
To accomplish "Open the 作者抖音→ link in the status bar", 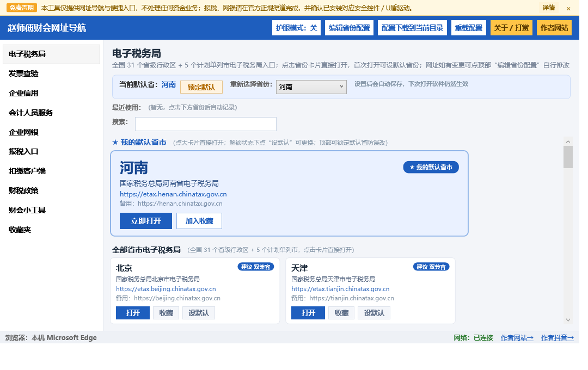I will 558,338.
